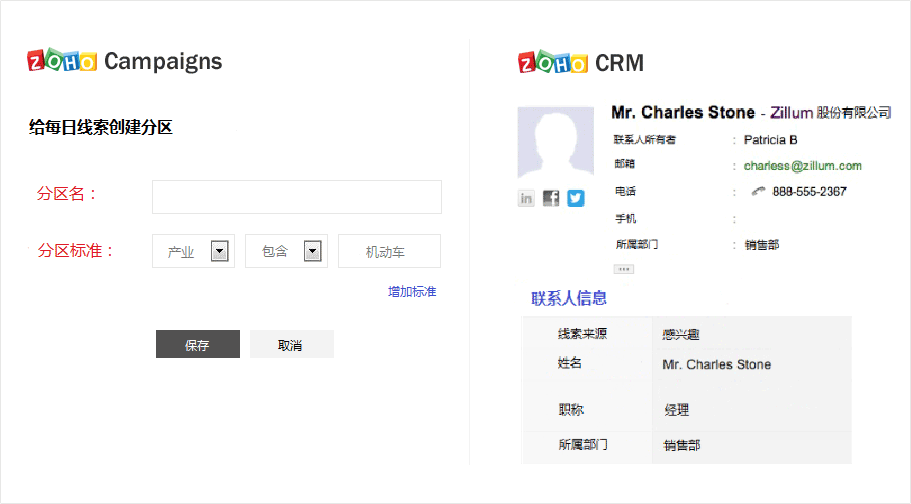The image size is (911, 504).
Task: Click the 分区名 text input field
Action: [296, 197]
